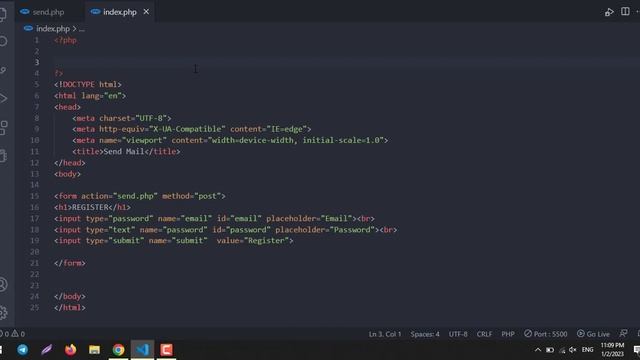Open the Accounts menu in the activity bar
The width and height of the screenshot is (640, 360).
click(x=3, y=284)
